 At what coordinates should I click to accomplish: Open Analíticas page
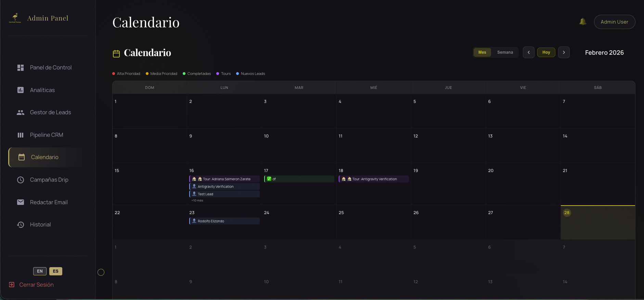48,90
